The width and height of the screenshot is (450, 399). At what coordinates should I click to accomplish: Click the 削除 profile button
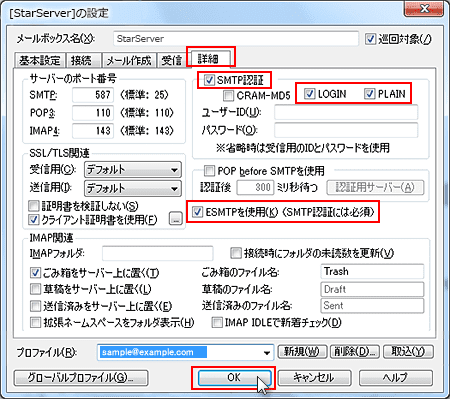(x=355, y=352)
